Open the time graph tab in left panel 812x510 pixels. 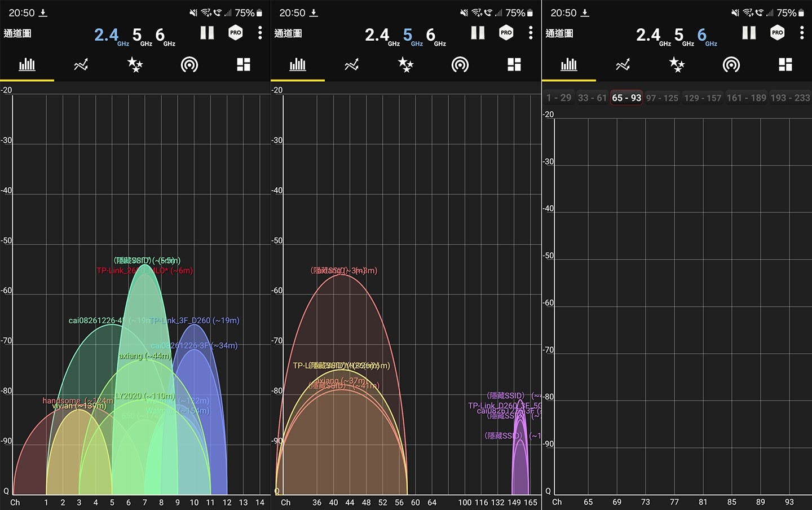click(81, 65)
